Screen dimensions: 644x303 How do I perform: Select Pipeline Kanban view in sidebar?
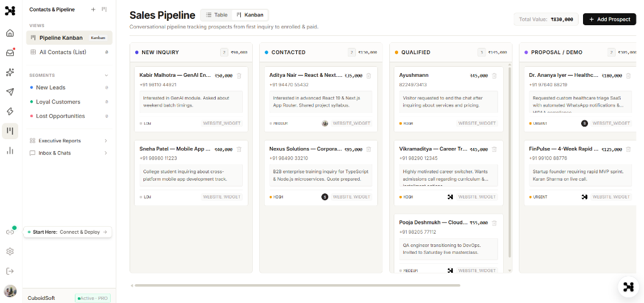pos(69,38)
